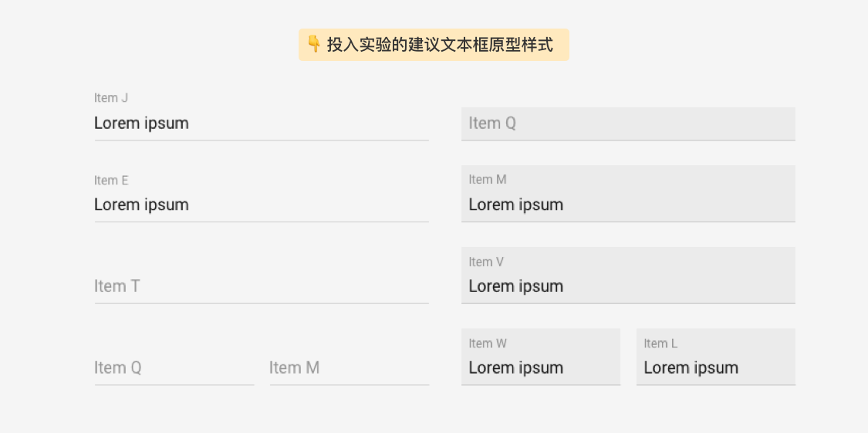The height and width of the screenshot is (433, 868).
Task: Click the small 'Item L' floating label
Action: 660,343
